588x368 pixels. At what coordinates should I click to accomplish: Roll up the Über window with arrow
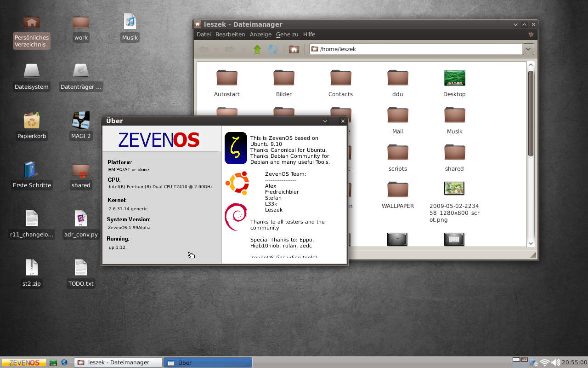coord(325,121)
